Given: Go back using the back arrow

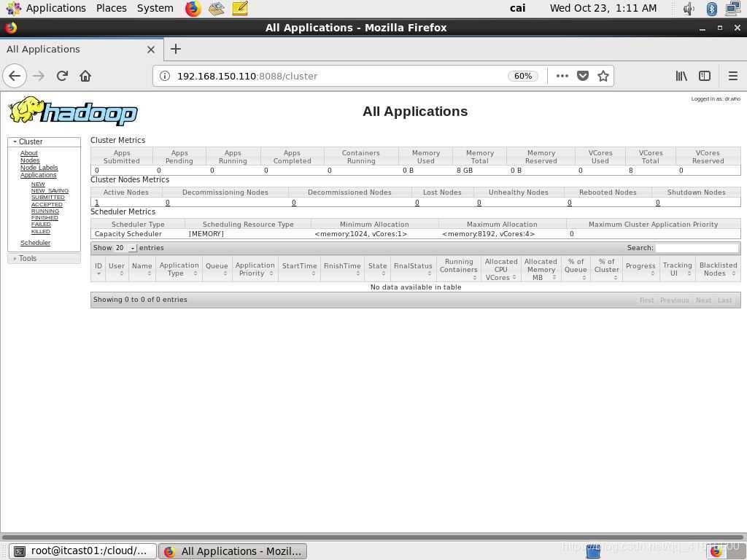Looking at the screenshot, I should point(15,76).
